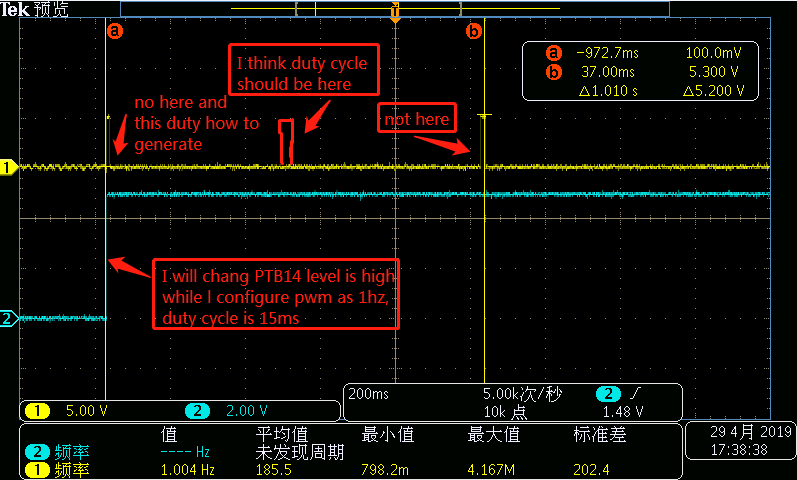Screen dimensions: 797x480
Task: Click the Δ1.010 s time delta readout
Action: point(608,91)
